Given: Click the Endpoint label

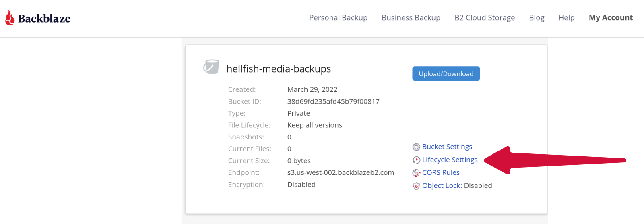Looking at the screenshot, I should click(x=244, y=172).
